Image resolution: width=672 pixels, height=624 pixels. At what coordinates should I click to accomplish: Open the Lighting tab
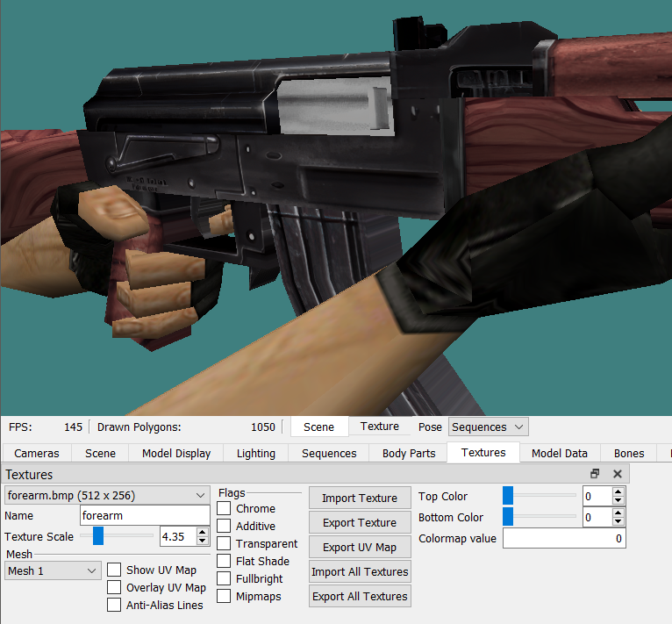[256, 454]
